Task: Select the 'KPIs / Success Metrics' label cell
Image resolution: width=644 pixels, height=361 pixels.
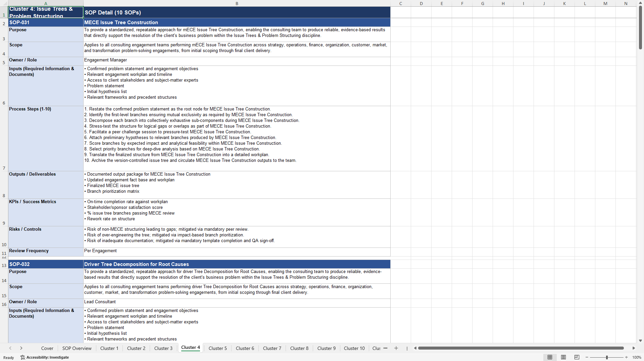Action: click(x=46, y=213)
